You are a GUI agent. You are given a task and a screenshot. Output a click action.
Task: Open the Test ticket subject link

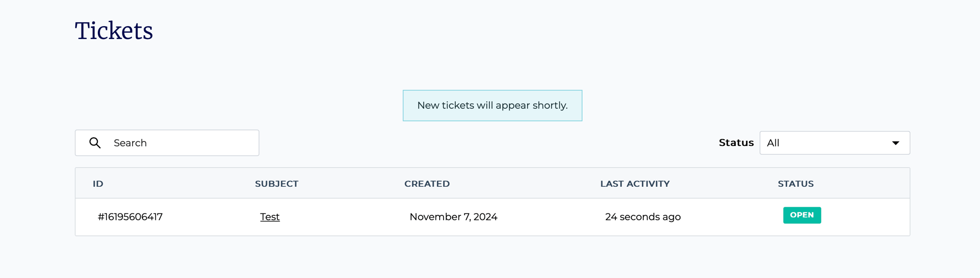[270, 217]
